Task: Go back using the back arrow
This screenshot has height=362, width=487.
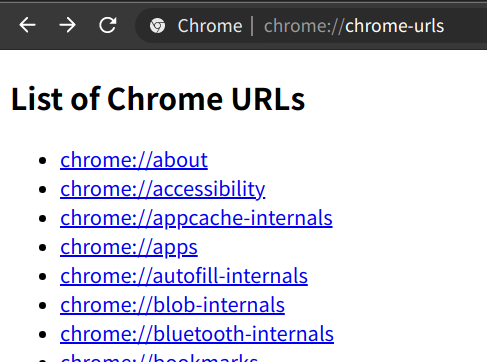Action: tap(27, 25)
